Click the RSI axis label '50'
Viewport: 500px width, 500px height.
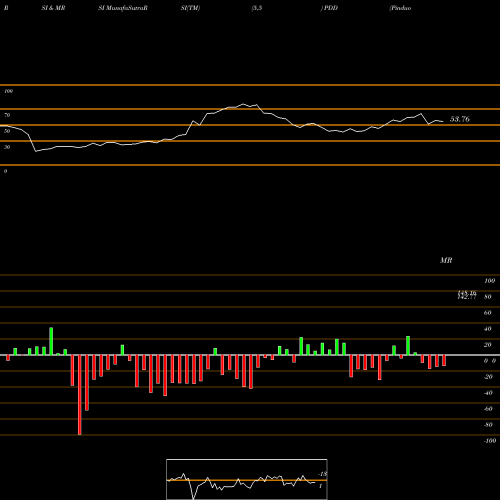pos(7,131)
